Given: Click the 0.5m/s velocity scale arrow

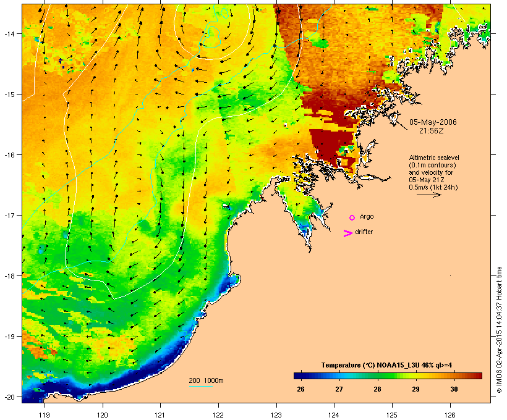Looking at the screenshot, I should point(428,195).
